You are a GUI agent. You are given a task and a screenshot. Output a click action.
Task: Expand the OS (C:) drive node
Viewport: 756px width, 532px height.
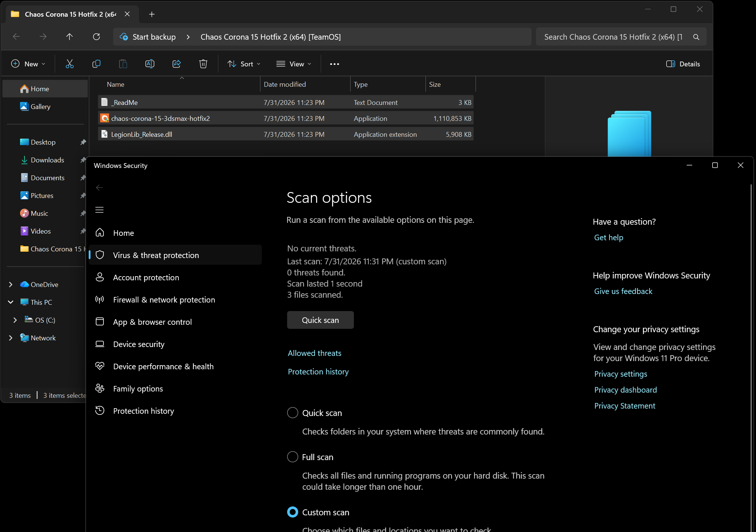tap(15, 320)
